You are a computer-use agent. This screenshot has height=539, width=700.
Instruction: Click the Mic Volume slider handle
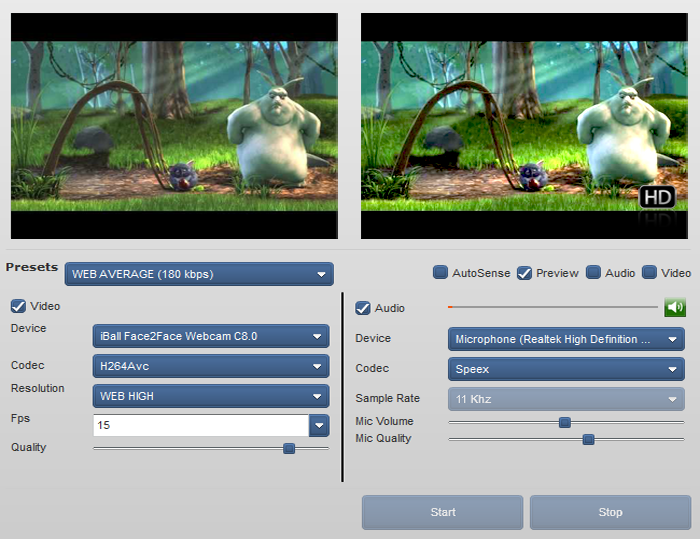[565, 422]
